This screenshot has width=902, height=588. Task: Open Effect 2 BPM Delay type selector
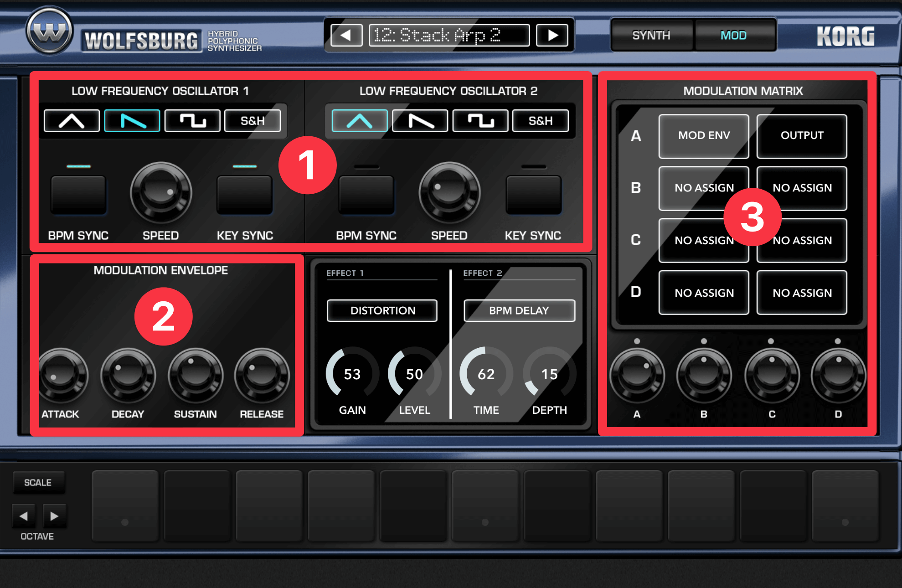tap(519, 310)
